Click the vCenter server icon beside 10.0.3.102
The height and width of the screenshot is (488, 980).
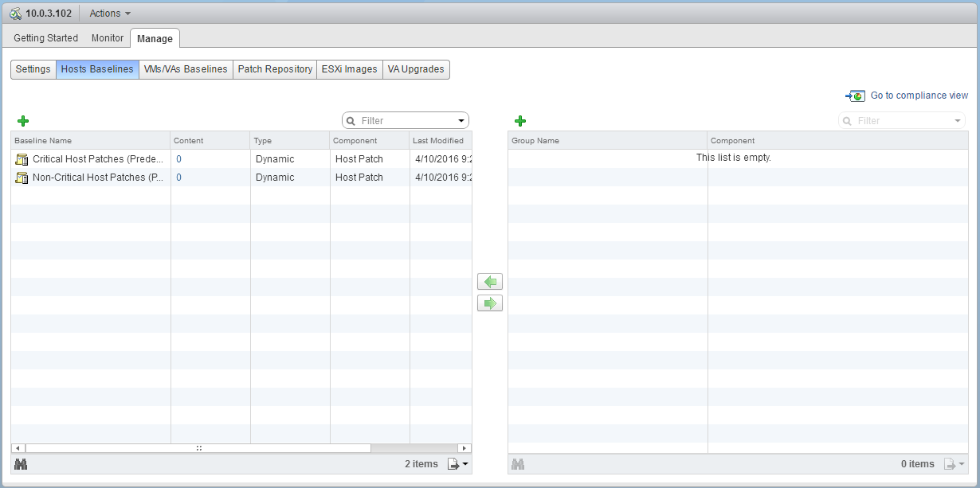[14, 13]
